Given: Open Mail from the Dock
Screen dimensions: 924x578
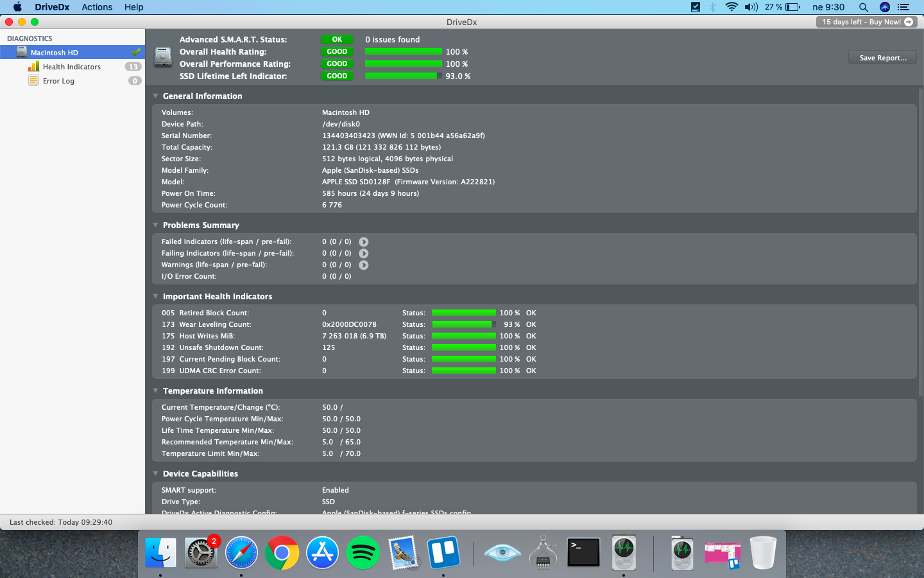Looking at the screenshot, I should click(x=403, y=552).
